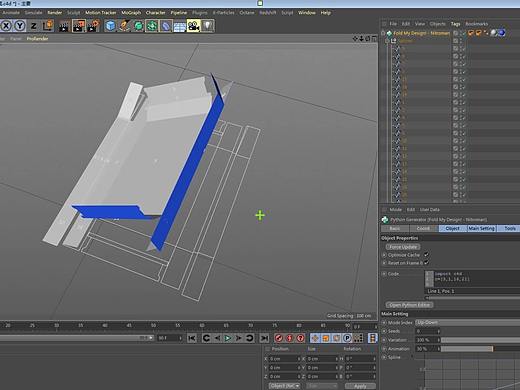The width and height of the screenshot is (520, 390).
Task: Go to the previous keyframe
Action: click(206, 338)
